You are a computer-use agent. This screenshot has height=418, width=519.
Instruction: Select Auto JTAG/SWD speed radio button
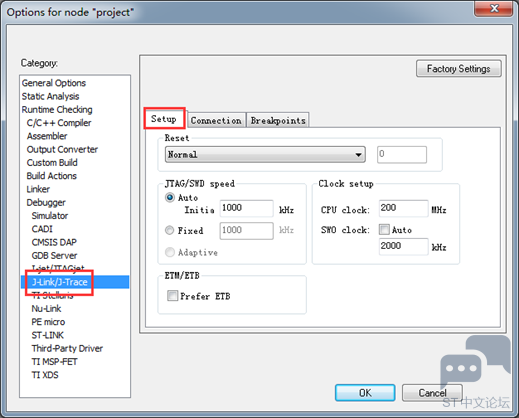point(170,197)
